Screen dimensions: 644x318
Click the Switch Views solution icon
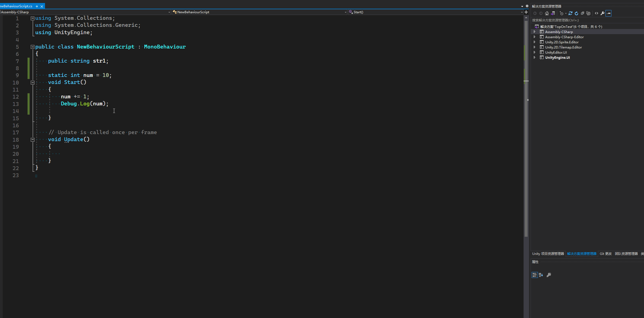point(553,13)
